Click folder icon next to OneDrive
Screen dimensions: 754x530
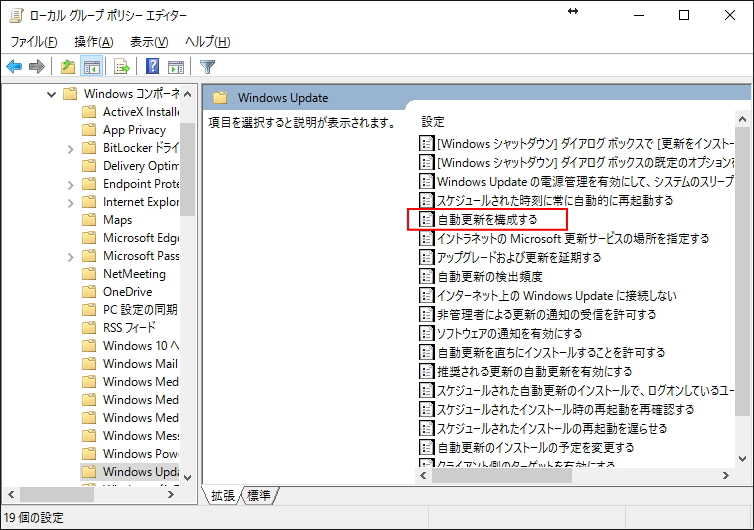89,291
